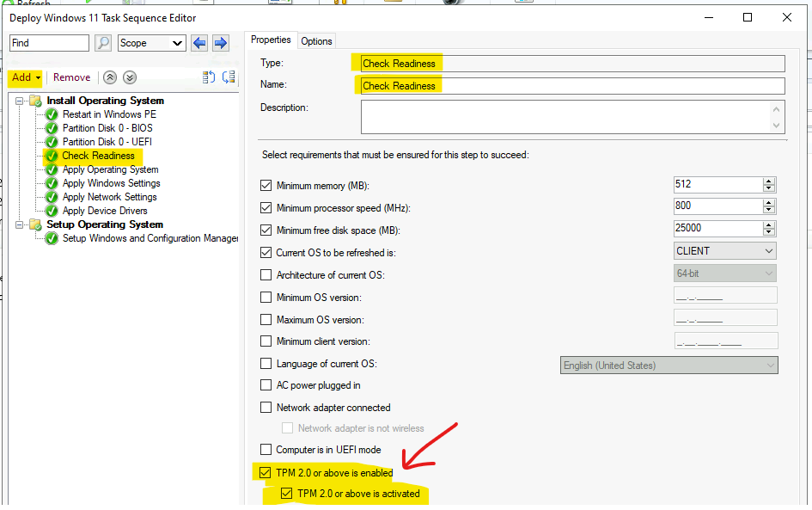Image resolution: width=812 pixels, height=510 pixels.
Task: Open the Add dropdown menu
Action: 26,77
